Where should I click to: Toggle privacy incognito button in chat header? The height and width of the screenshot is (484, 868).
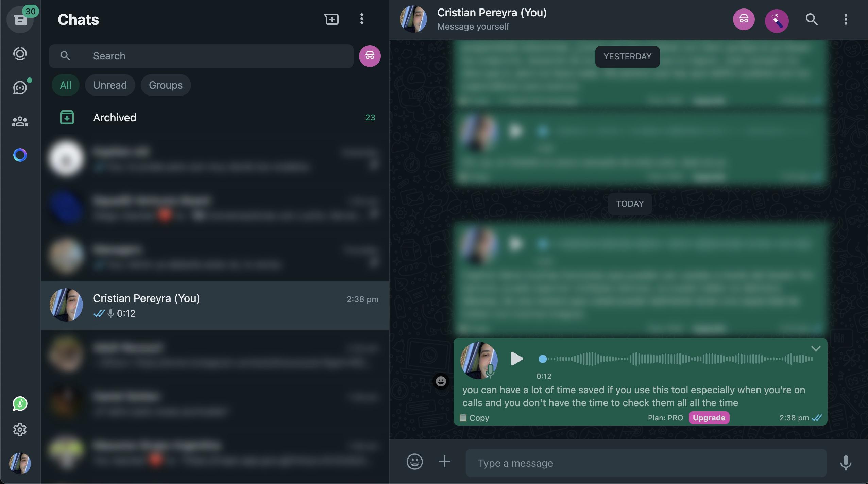[x=744, y=19]
